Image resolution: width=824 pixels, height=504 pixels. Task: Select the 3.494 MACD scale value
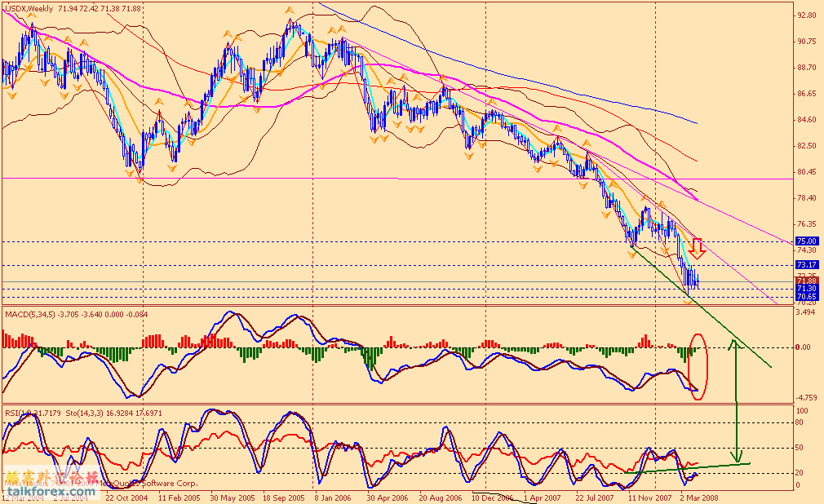(x=807, y=312)
